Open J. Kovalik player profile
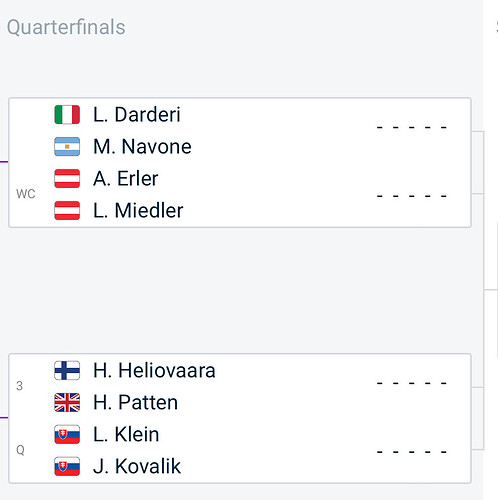Screen dimensions: 498x500 (x=137, y=466)
